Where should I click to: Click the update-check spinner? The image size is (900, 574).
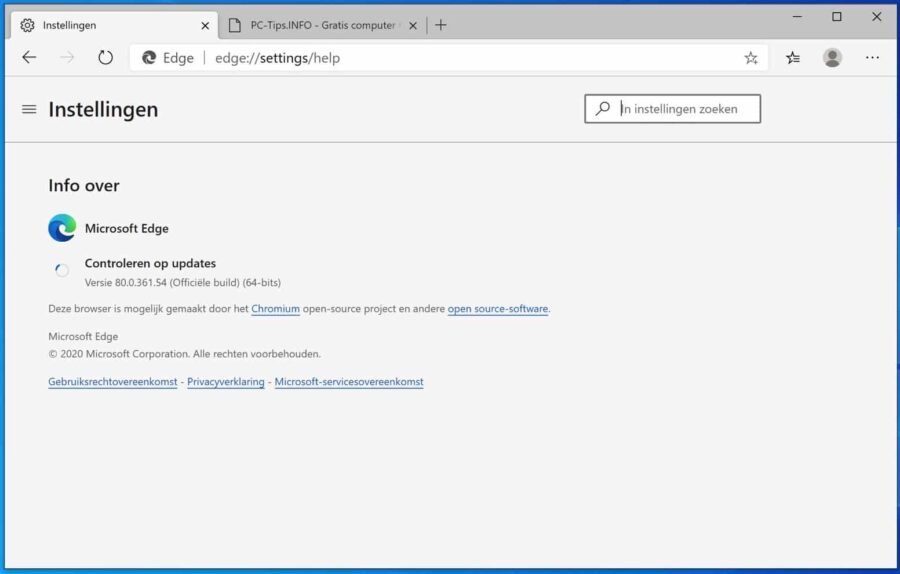[x=62, y=270]
